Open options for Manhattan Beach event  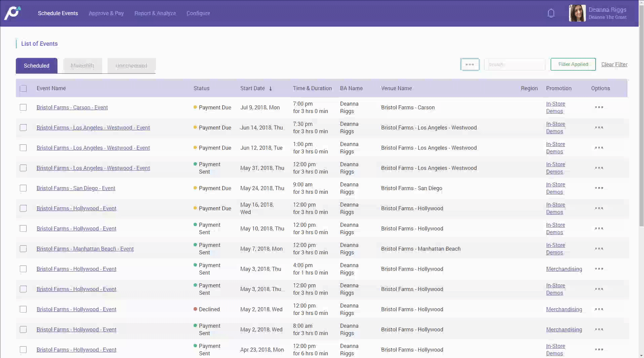coord(599,249)
